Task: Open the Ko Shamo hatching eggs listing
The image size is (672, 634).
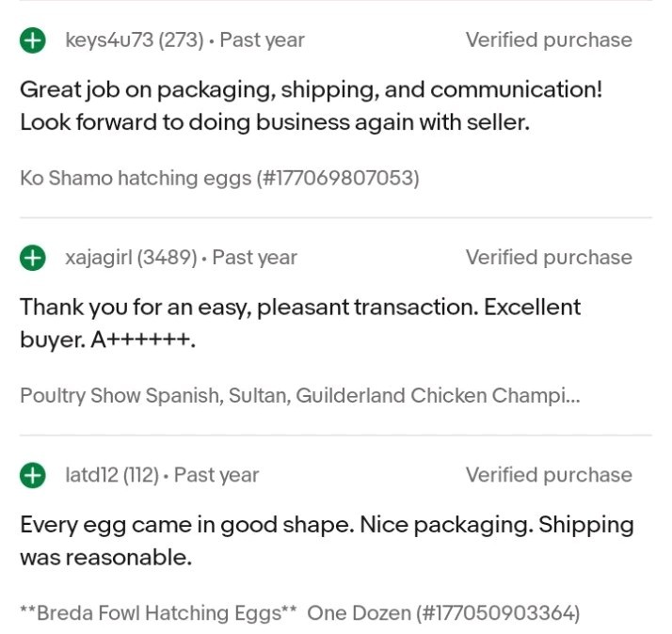Action: click(219, 178)
